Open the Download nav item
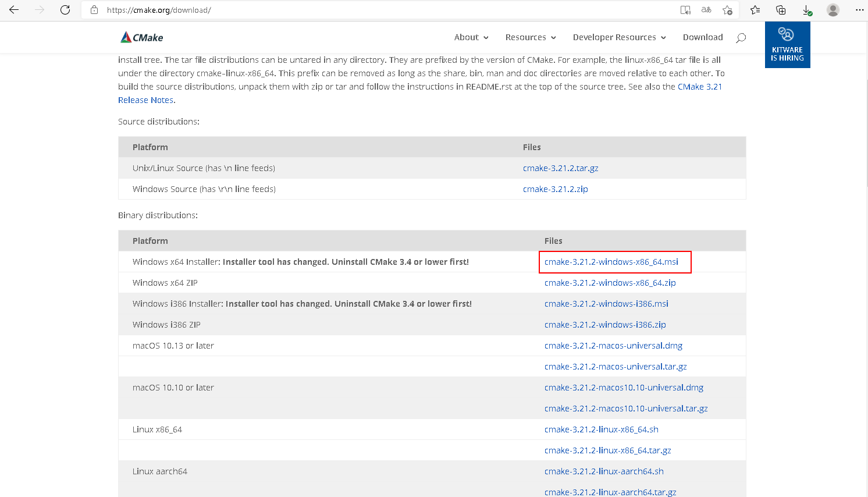 click(703, 37)
